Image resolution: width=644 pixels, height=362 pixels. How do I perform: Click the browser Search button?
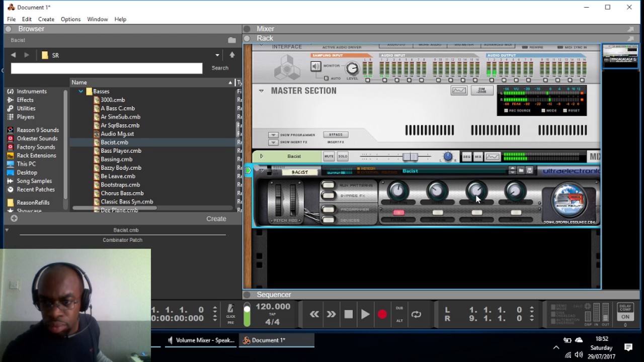[220, 68]
